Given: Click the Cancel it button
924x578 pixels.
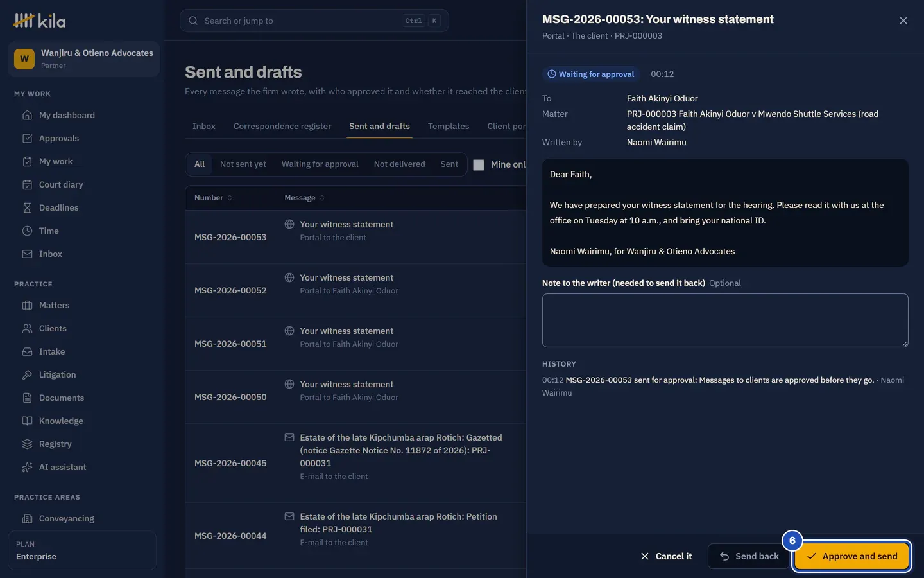Looking at the screenshot, I should click(666, 556).
